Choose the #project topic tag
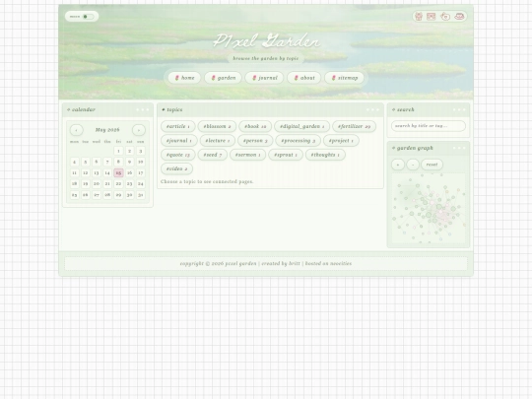This screenshot has height=399, width=532. click(341, 141)
